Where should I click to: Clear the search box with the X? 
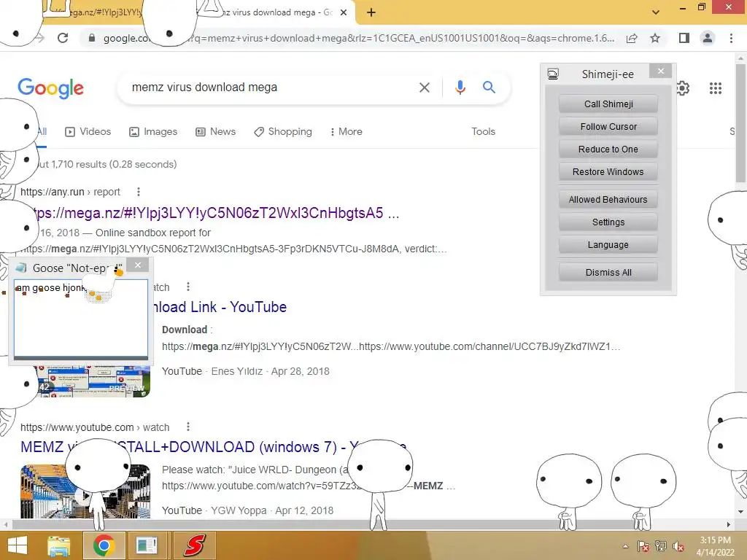pyautogui.click(x=424, y=87)
